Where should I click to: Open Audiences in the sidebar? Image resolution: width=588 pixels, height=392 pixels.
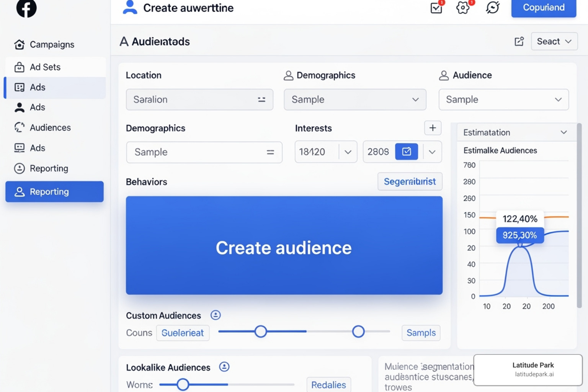(50, 128)
